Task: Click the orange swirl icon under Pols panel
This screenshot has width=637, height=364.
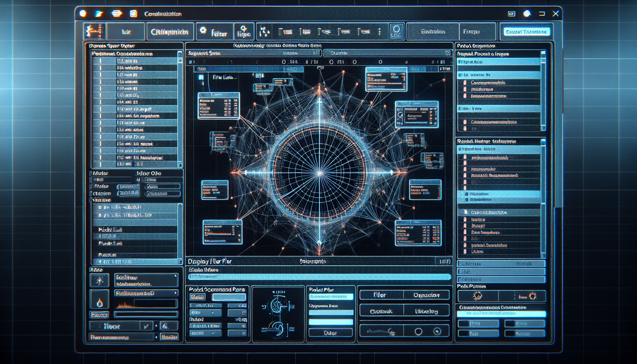Action: click(x=477, y=296)
